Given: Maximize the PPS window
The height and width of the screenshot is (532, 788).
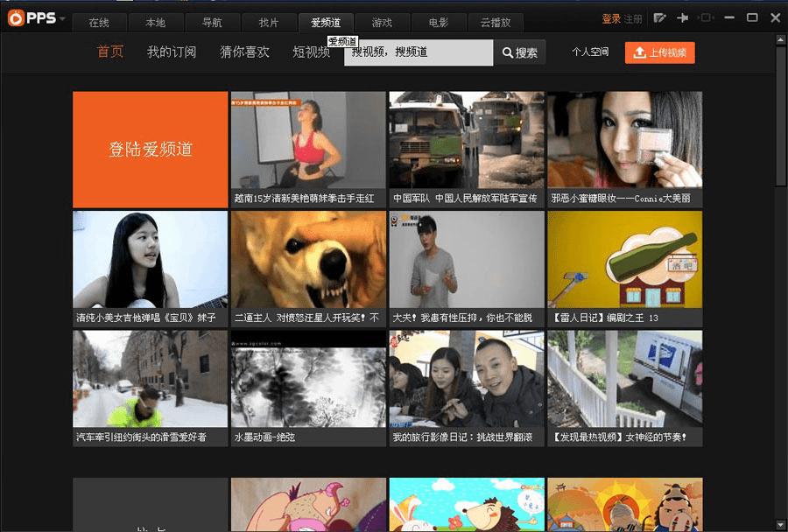Looking at the screenshot, I should point(752,18).
